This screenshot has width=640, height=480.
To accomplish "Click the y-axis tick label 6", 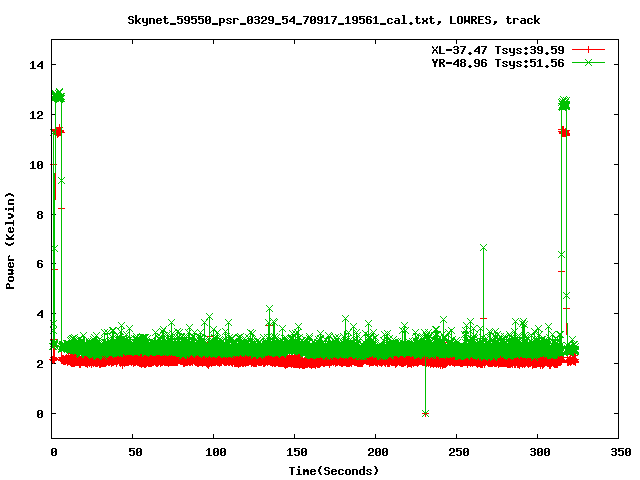I will coord(40,264).
